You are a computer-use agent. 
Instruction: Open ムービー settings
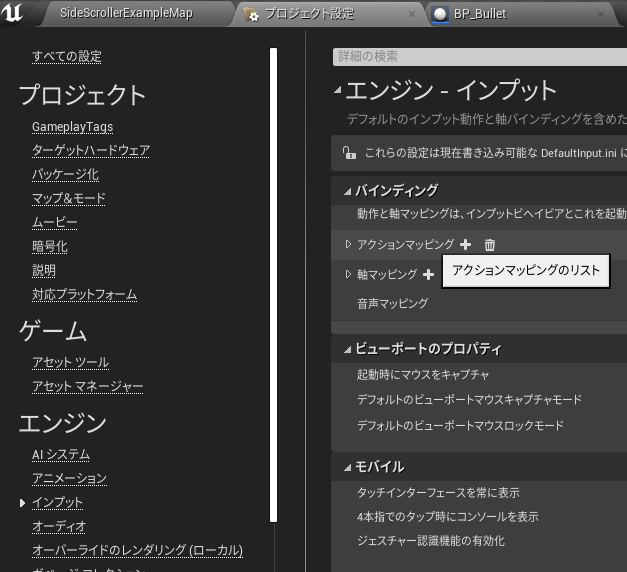54,222
